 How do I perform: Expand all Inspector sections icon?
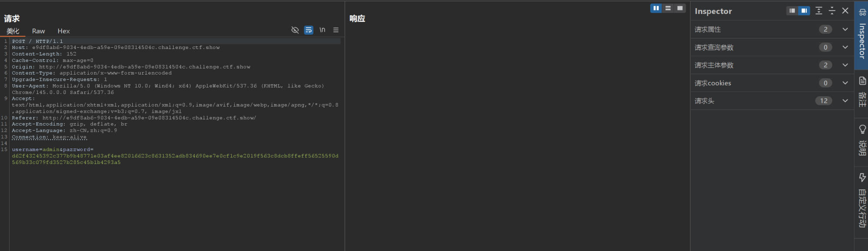pos(819,11)
